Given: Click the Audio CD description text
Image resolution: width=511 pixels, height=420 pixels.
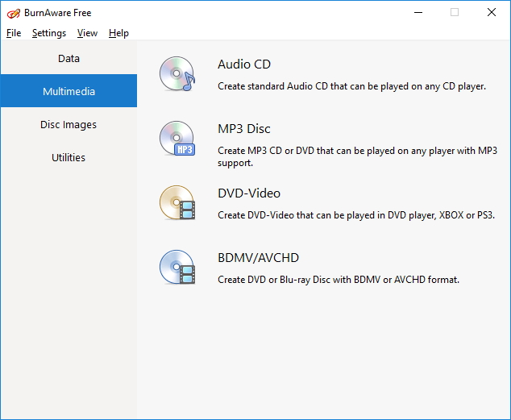Looking at the screenshot, I should pyautogui.click(x=351, y=85).
